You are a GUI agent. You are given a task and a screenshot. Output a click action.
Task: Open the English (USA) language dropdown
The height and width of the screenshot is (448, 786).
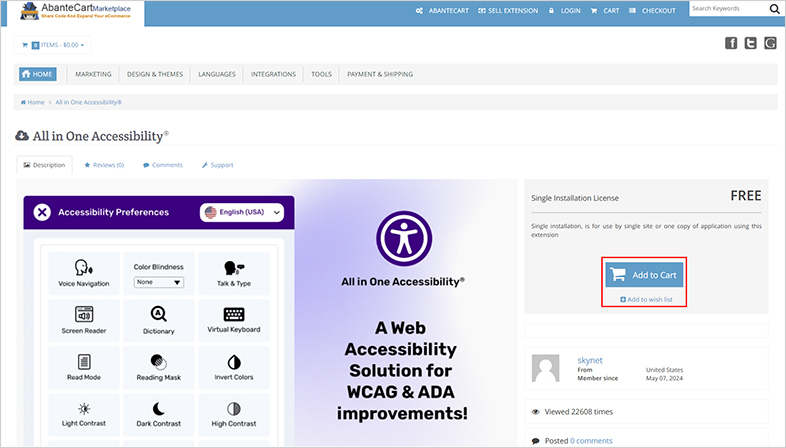pyautogui.click(x=242, y=212)
